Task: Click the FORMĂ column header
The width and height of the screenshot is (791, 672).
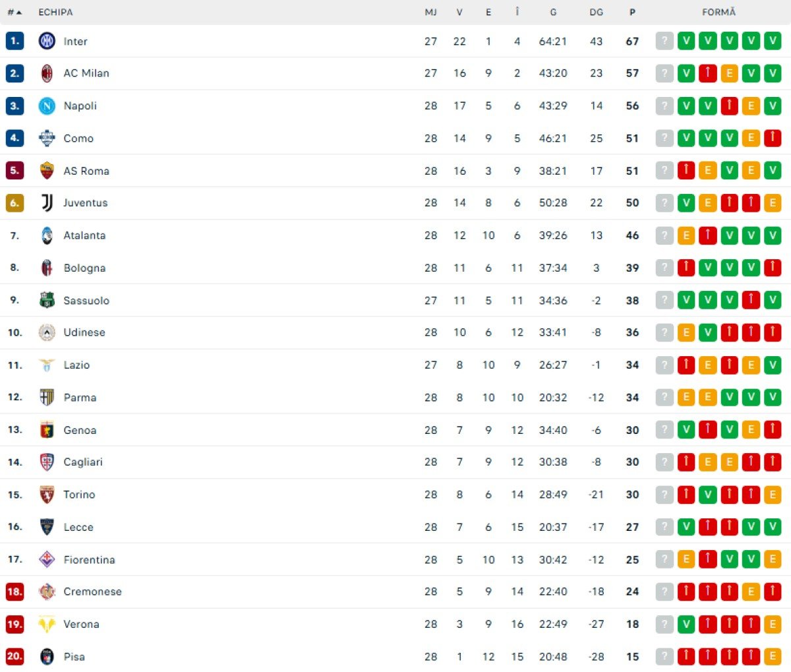Action: click(x=718, y=12)
